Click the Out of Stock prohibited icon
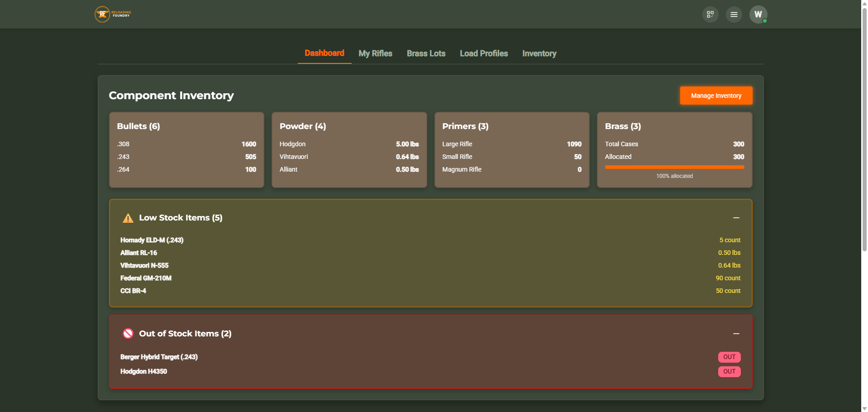The image size is (868, 412). coord(128,334)
